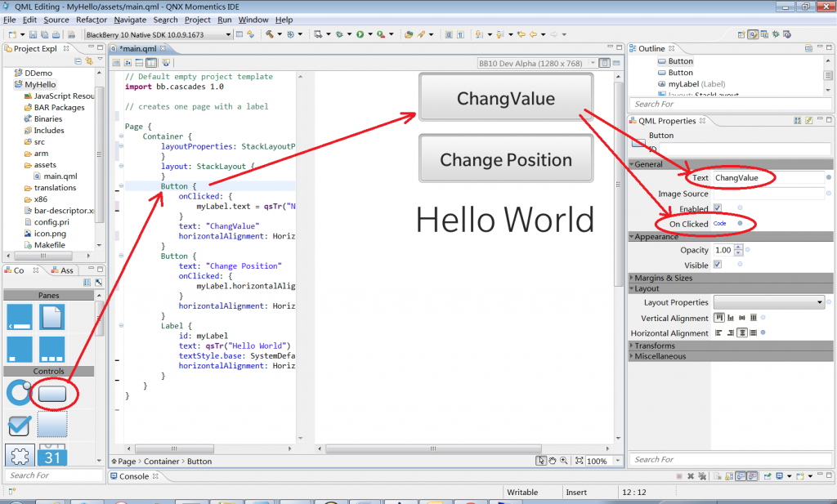The height and width of the screenshot is (504, 837).
Task: Set horizontal alignment to left in QML Properties
Action: tap(718, 332)
